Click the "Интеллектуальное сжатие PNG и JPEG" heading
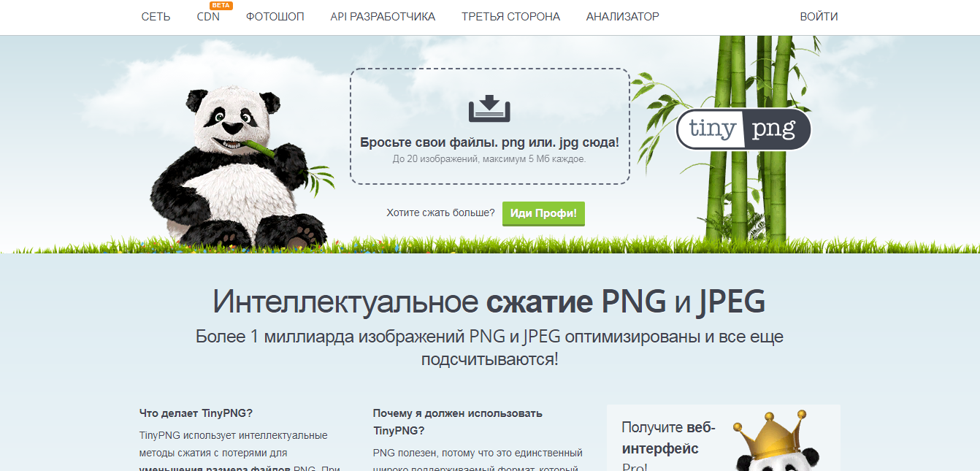Screen dimensions: 980x471 [489, 302]
